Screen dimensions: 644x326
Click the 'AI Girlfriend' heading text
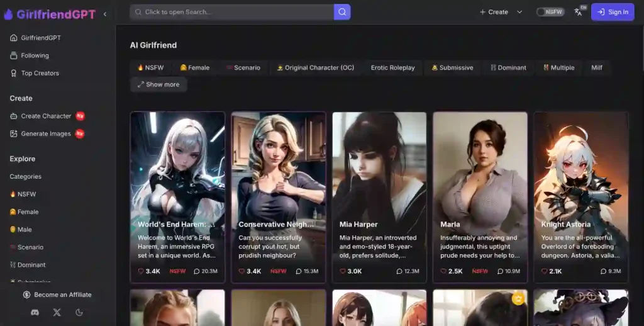coord(153,45)
